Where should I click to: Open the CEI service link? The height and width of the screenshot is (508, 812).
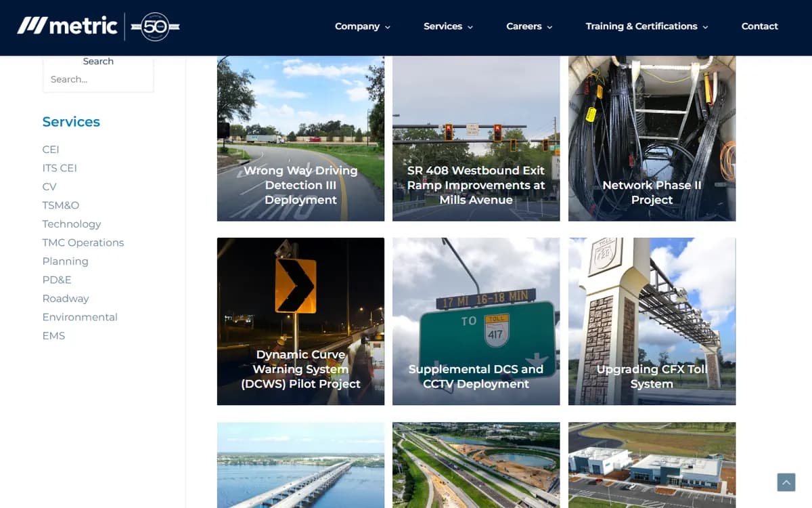pos(51,149)
